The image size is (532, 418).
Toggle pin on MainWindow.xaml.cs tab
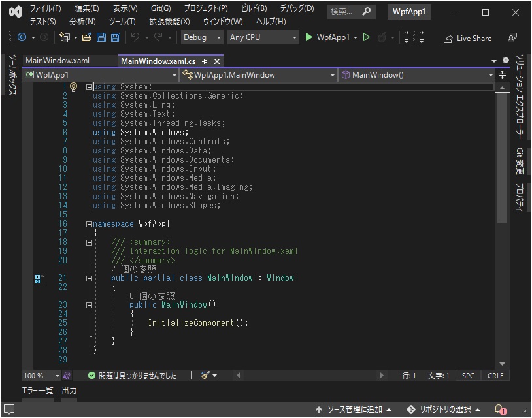point(205,61)
